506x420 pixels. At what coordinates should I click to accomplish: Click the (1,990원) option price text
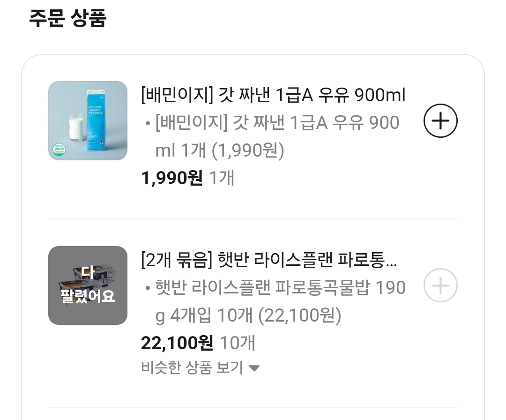point(248,150)
